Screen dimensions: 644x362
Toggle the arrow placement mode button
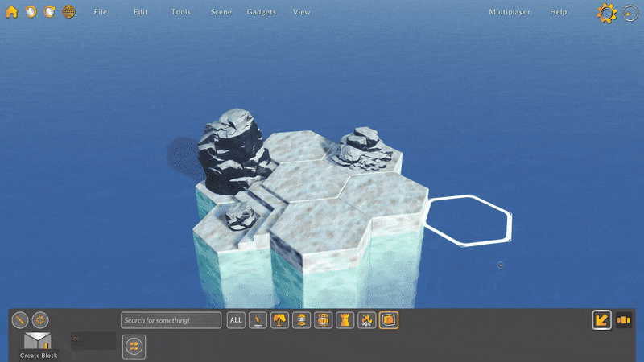(601, 320)
